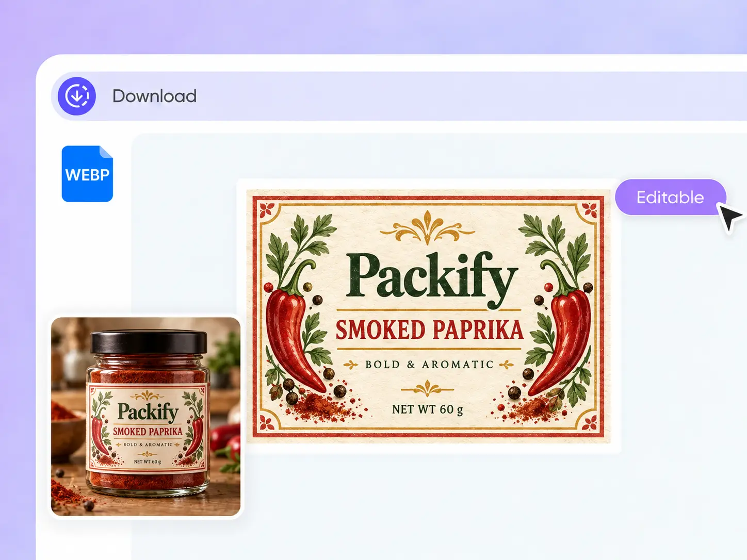This screenshot has width=747, height=560.
Task: Open the paprika jar mockup thumbnail
Action: [x=146, y=416]
